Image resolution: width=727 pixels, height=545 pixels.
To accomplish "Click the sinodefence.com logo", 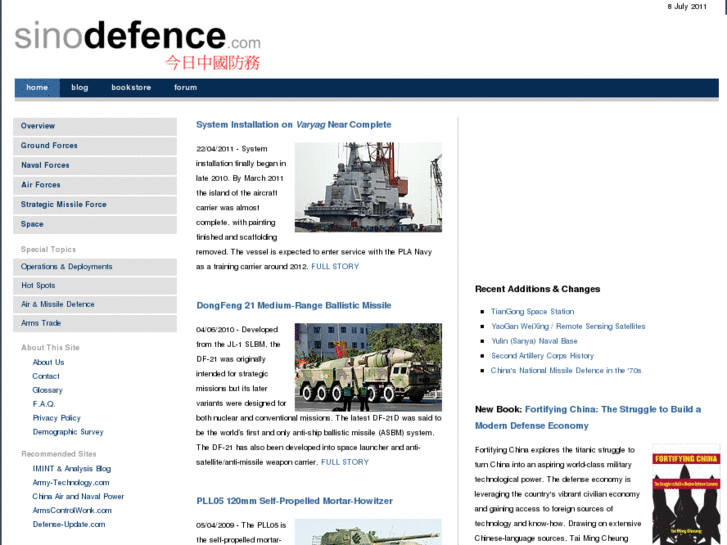I will click(x=138, y=45).
